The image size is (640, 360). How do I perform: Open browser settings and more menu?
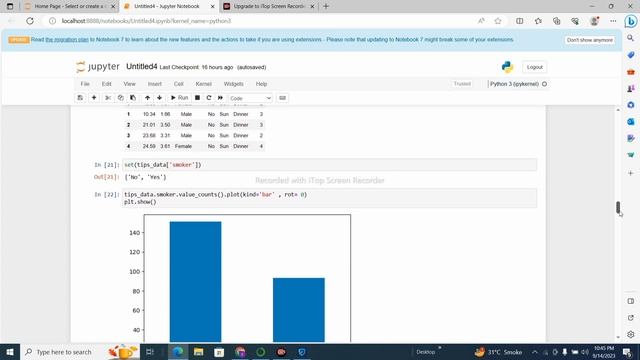point(613,21)
